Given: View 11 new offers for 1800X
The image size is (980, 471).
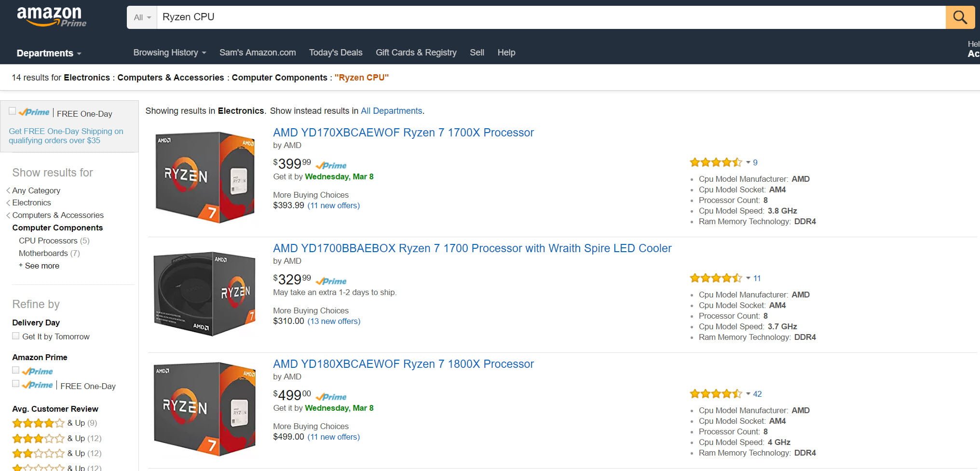Looking at the screenshot, I should click(x=333, y=437).
